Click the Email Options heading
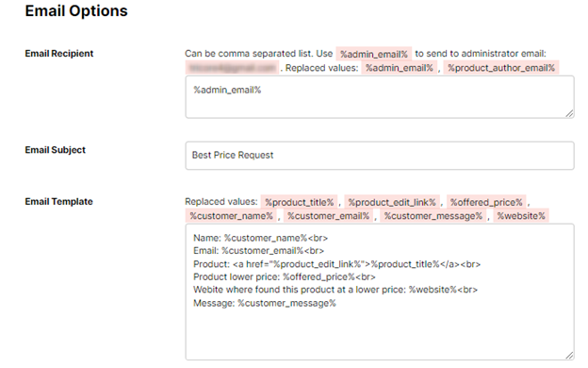588x368 pixels. click(x=76, y=11)
